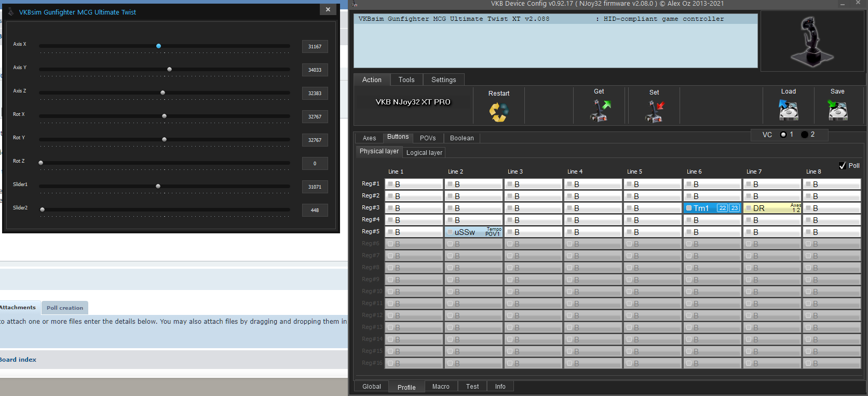Click the Slider1 slider handle
This screenshot has width=868, height=396.
coord(158,186)
